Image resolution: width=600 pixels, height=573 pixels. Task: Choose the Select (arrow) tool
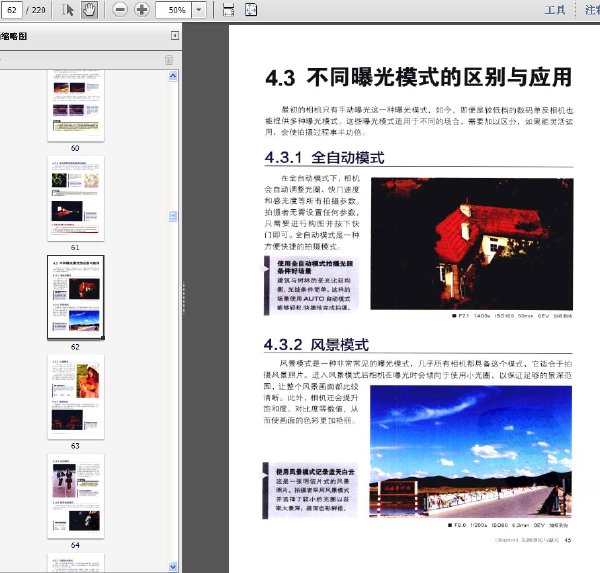tap(68, 10)
